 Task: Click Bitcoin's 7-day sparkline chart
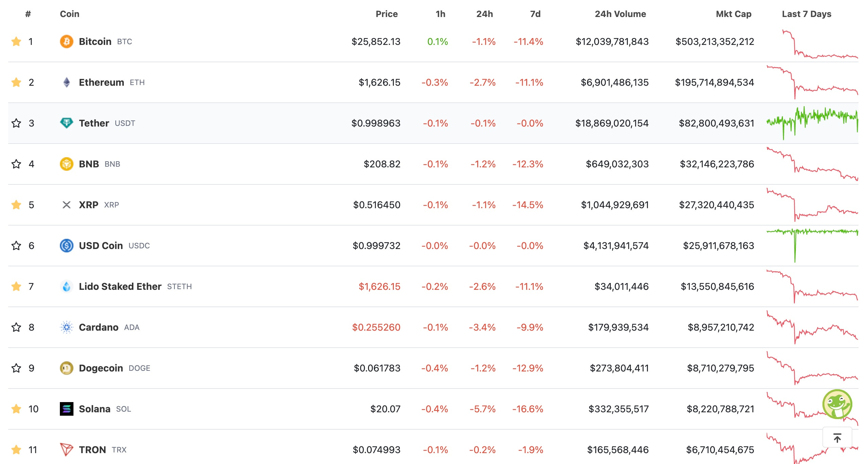pos(820,44)
